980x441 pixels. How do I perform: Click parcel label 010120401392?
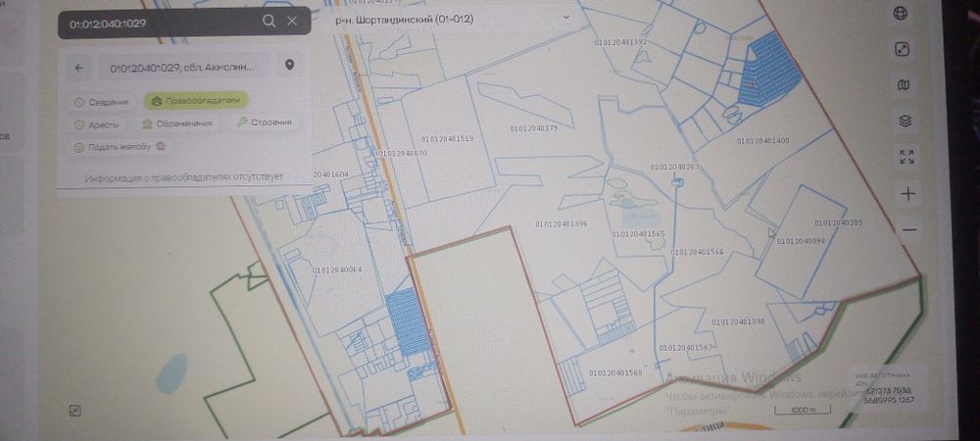pos(620,42)
